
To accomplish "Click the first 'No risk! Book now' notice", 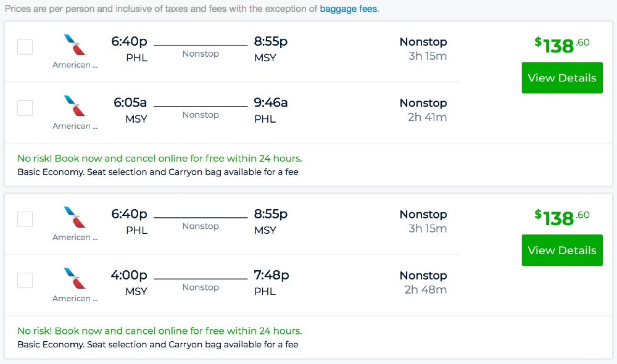I will tap(160, 159).
